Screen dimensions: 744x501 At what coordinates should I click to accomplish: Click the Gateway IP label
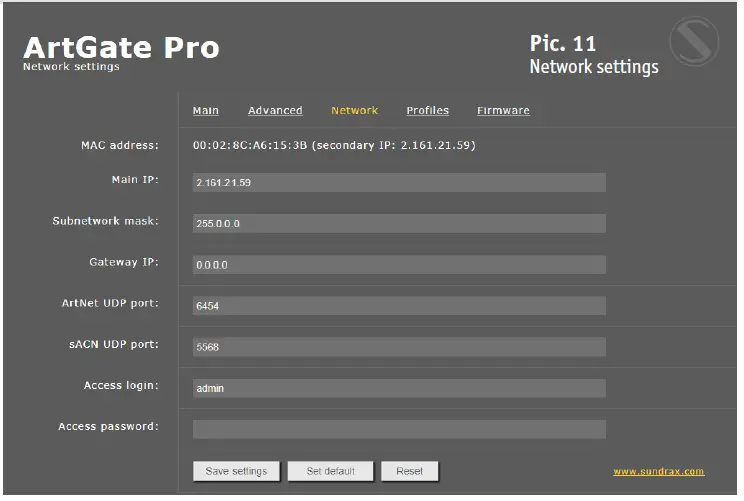click(124, 262)
